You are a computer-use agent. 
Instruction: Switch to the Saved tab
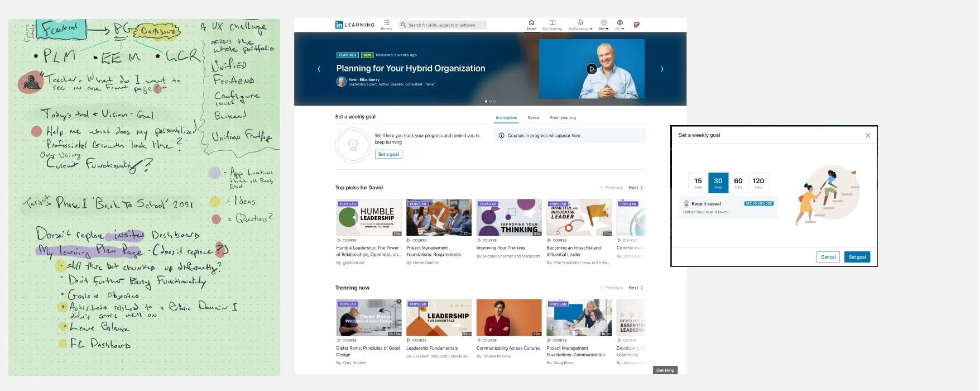point(533,117)
